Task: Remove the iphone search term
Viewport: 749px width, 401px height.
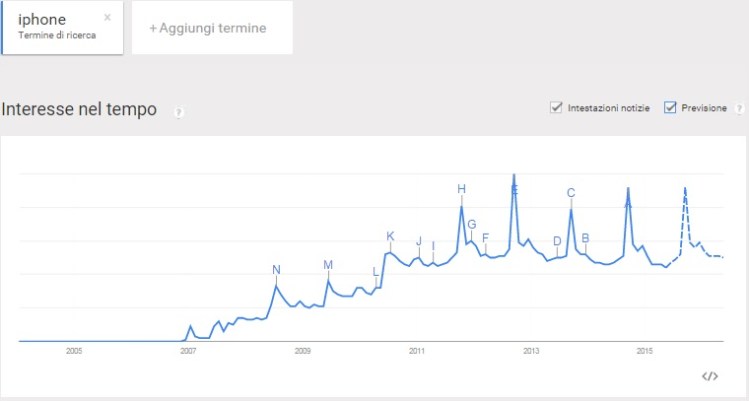Action: [107, 17]
